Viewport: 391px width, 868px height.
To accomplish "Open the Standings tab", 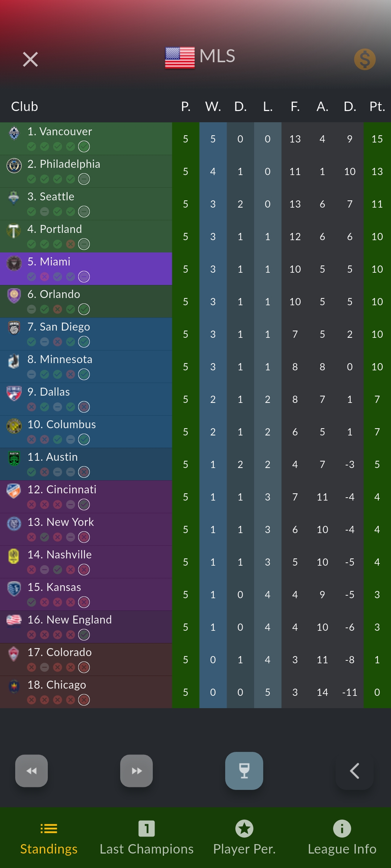I will click(x=49, y=838).
